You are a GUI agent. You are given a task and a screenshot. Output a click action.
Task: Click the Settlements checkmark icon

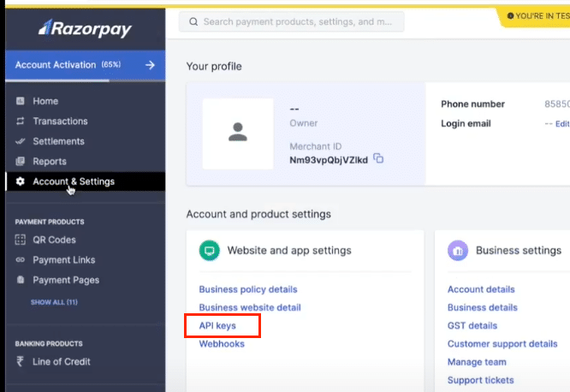coord(21,141)
